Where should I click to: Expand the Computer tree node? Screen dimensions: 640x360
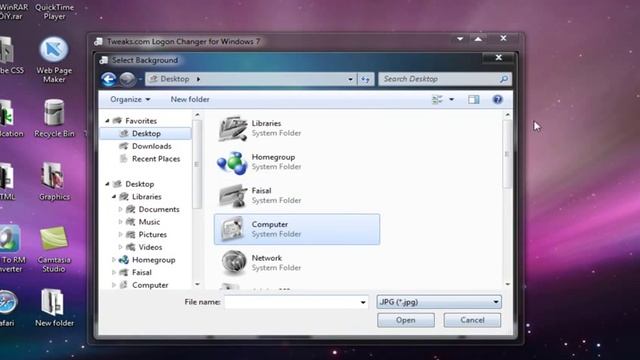click(114, 285)
